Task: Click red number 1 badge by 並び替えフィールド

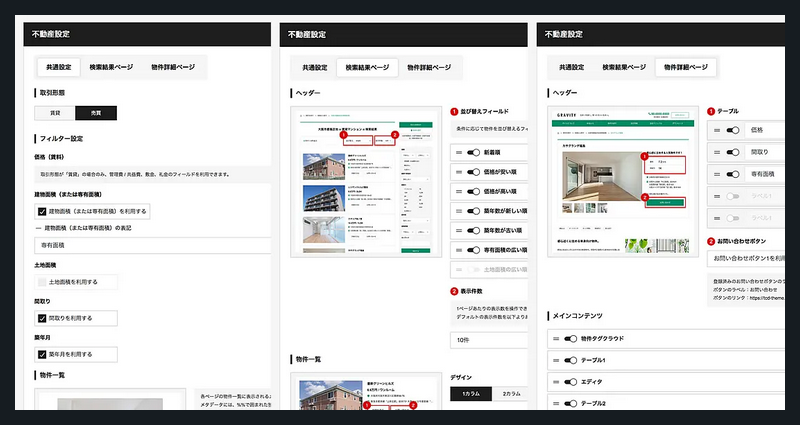Action: click(x=453, y=113)
